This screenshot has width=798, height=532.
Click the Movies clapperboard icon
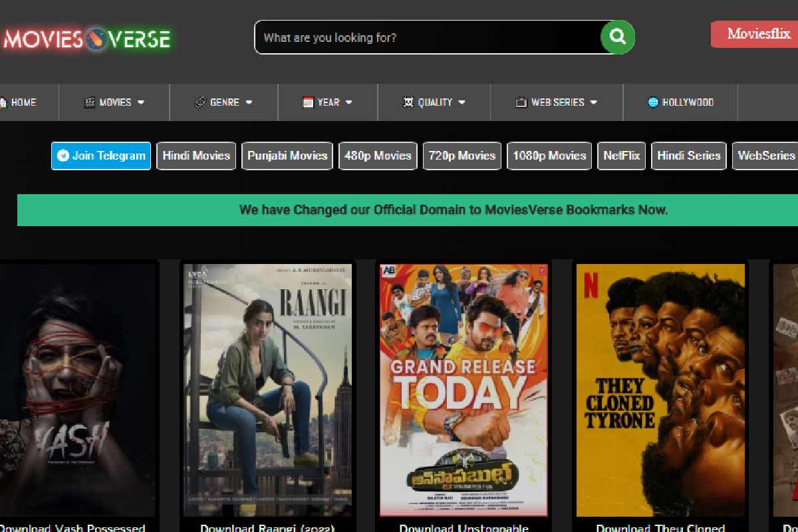[90, 102]
